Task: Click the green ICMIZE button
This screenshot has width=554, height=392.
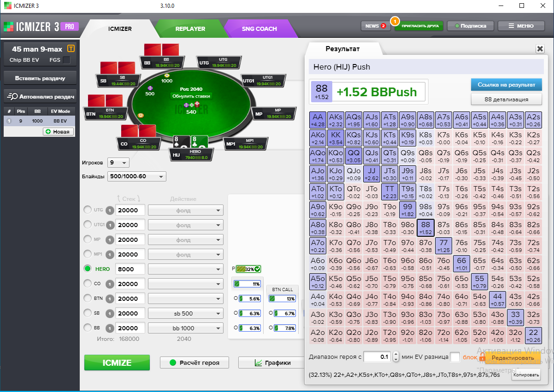Action: pyautogui.click(x=117, y=363)
